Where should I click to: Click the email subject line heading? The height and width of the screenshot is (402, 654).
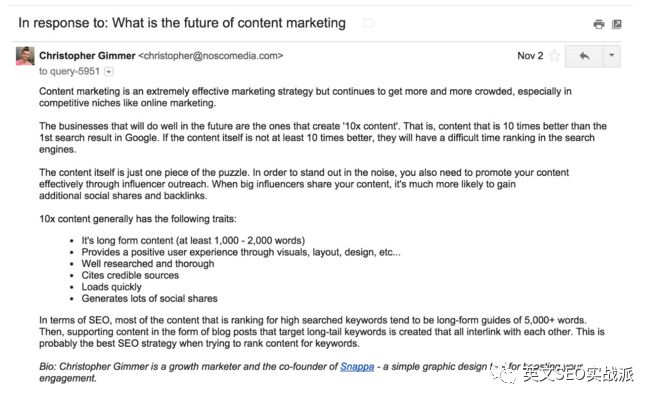tap(182, 23)
